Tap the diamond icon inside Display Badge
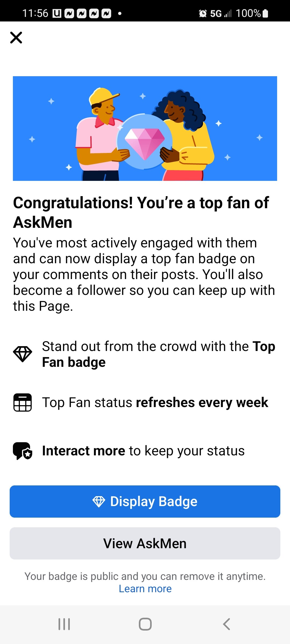The height and width of the screenshot is (644, 290). 99,501
